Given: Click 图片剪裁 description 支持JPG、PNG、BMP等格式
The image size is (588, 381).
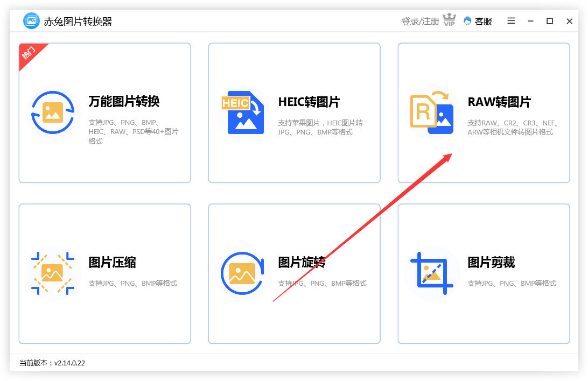Looking at the screenshot, I should tap(512, 283).
